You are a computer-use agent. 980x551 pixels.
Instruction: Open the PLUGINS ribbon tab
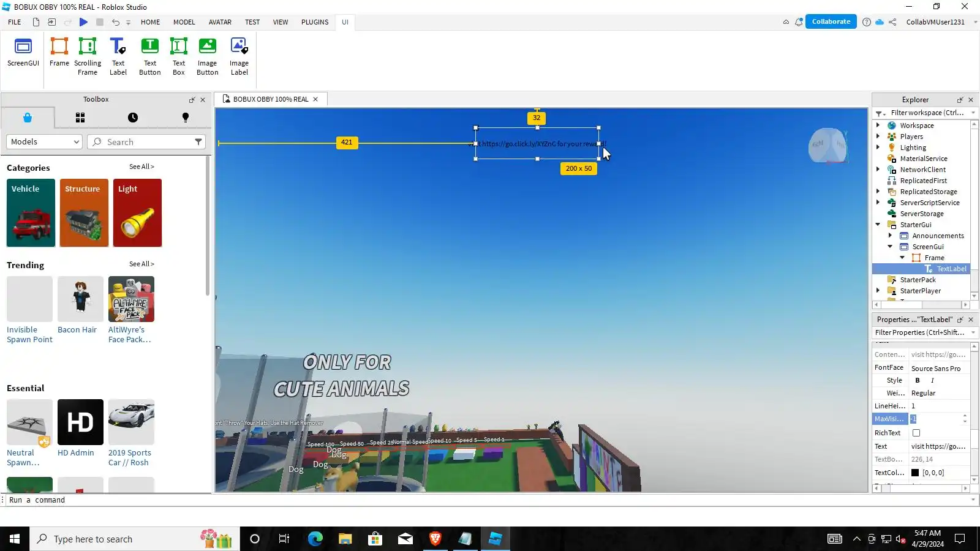pyautogui.click(x=315, y=22)
